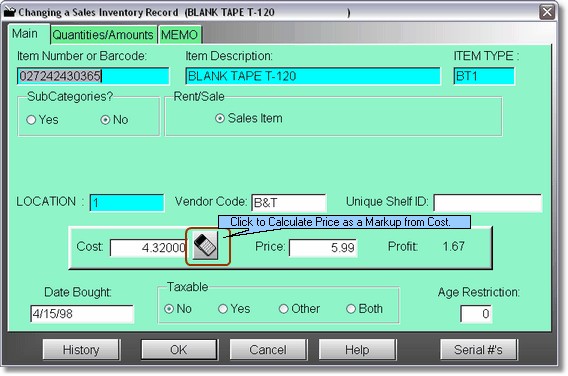Screen dimensions: 568x376
Task: Click the markup calculator icon beside Cost
Action: (x=205, y=246)
